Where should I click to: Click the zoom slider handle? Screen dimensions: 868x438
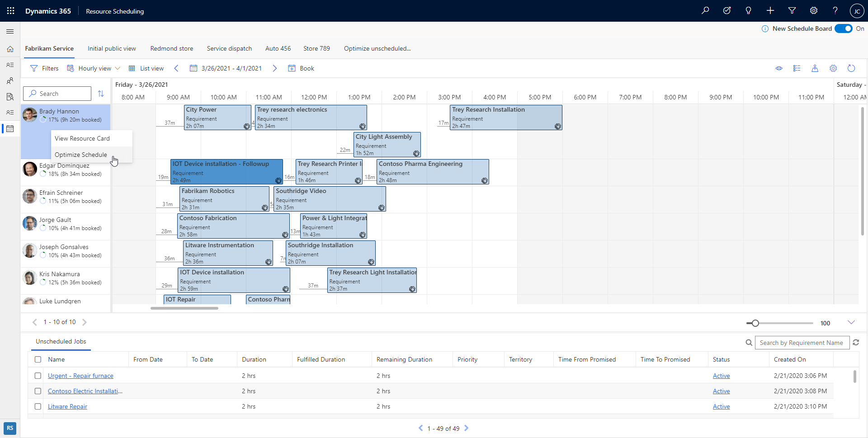click(x=755, y=323)
